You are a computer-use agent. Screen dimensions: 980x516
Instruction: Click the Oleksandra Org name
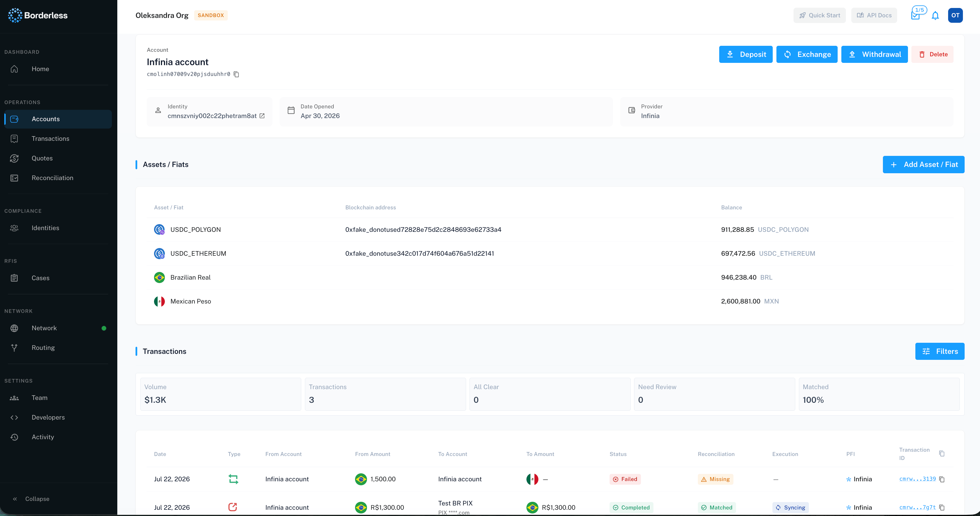pyautogui.click(x=162, y=15)
